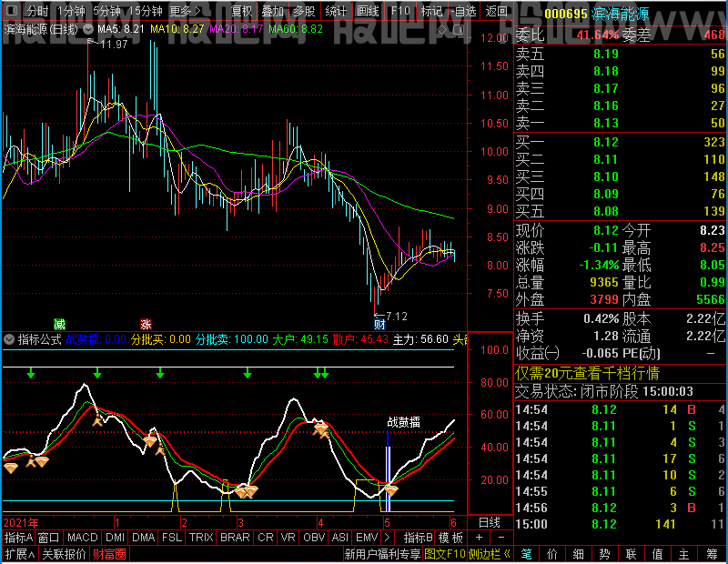Click the red 涨 marker on the chart
Image resolution: width=728 pixels, height=564 pixels.
tap(146, 324)
